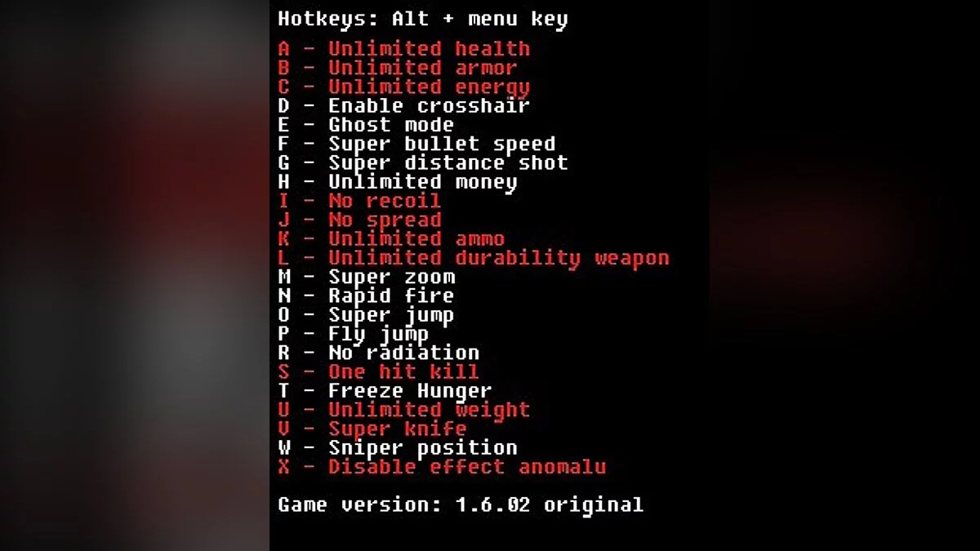This screenshot has height=551, width=980.
Task: Select the Unlimited money entry
Action: click(398, 182)
